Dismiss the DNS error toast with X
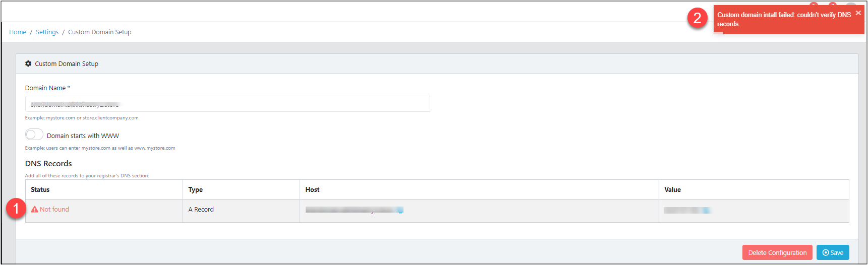 [858, 13]
